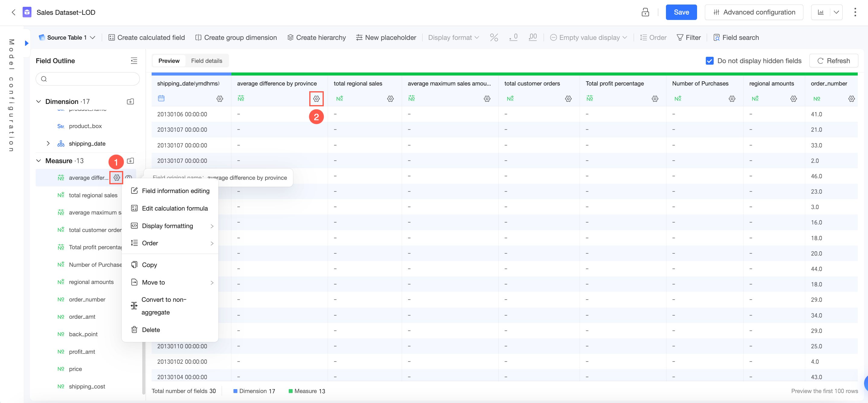Click calendar type icon under shipping_date column

(161, 98)
